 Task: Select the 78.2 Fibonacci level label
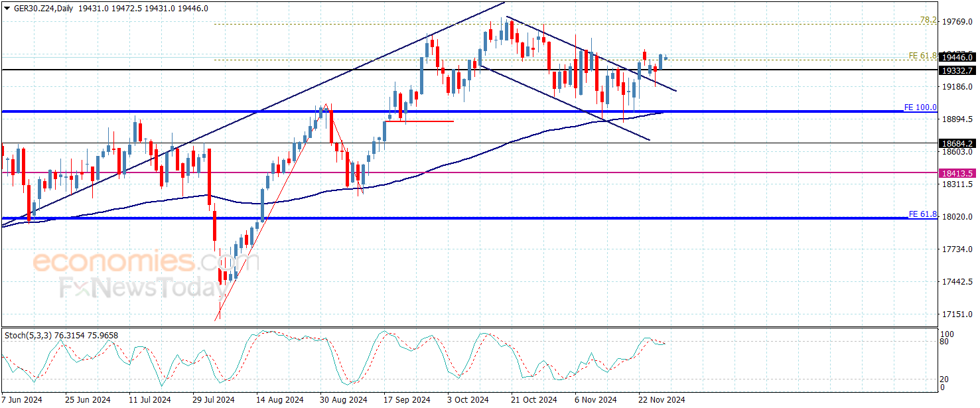(x=929, y=21)
